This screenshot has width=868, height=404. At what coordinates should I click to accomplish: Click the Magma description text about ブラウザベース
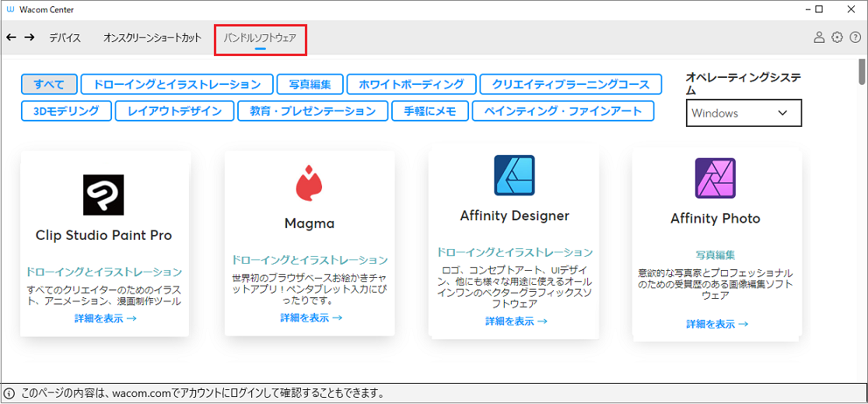point(310,289)
